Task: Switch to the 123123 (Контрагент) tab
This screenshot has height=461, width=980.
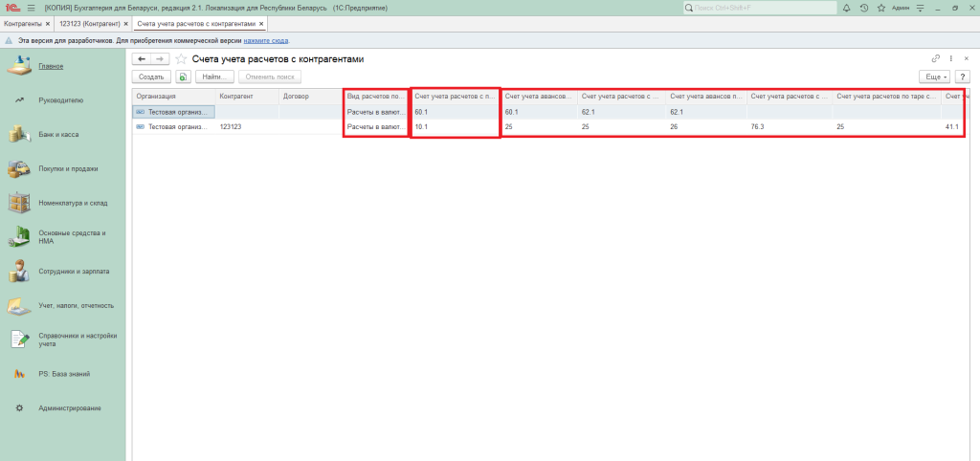Action: tap(89, 23)
